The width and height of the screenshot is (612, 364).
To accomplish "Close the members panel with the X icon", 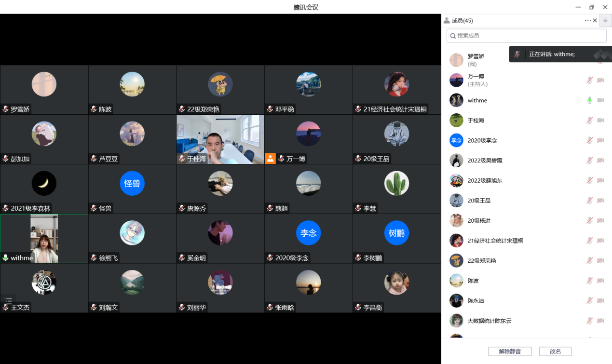I will pyautogui.click(x=595, y=21).
